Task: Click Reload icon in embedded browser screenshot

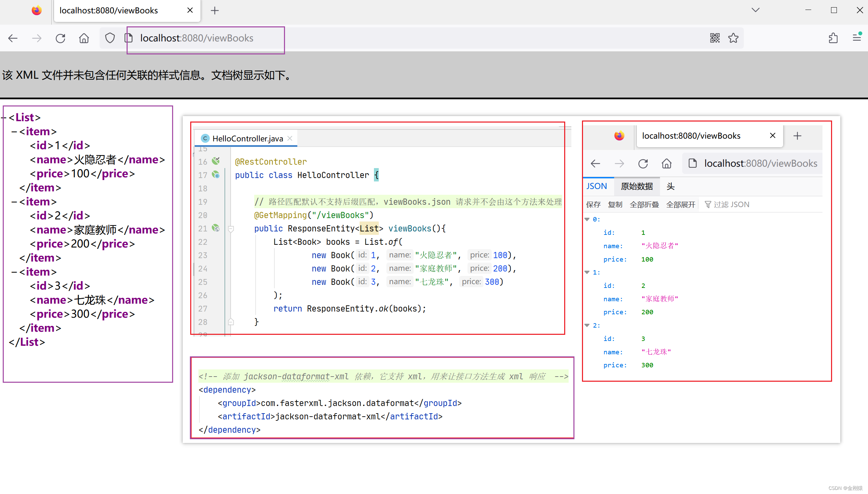Action: point(643,164)
